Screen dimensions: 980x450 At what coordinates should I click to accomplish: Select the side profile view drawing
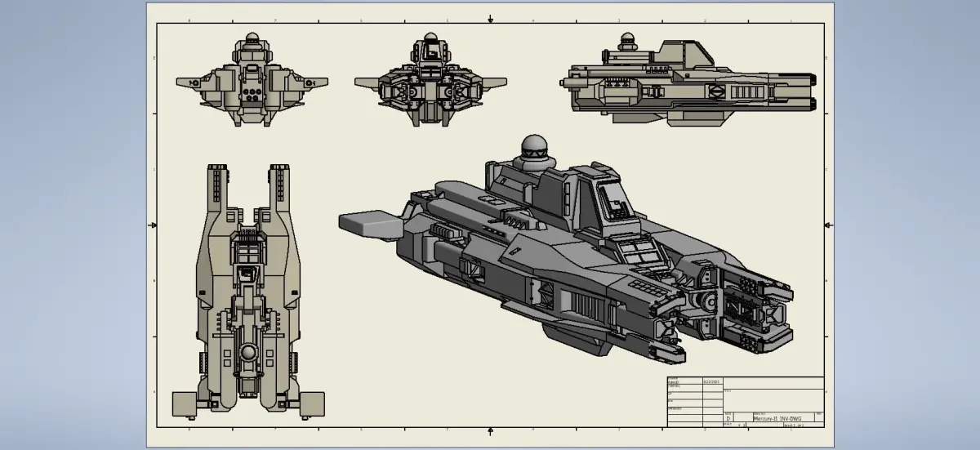click(x=688, y=80)
